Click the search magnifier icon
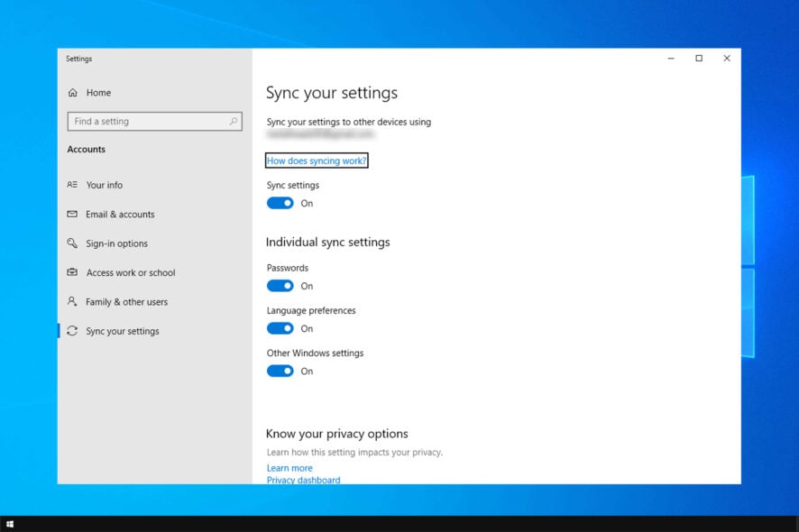 [234, 122]
